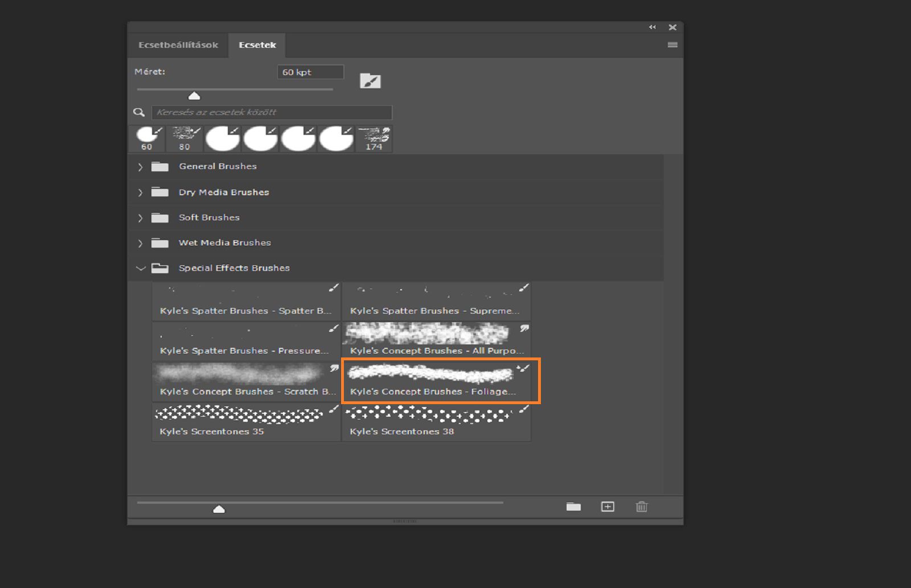Adjust the Méret brush size slider
Image resolution: width=911 pixels, height=588 pixels.
coord(194,95)
